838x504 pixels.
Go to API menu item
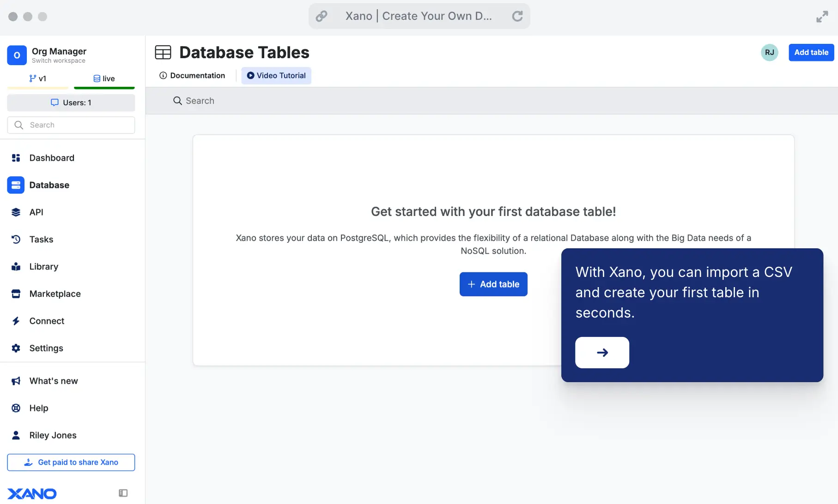click(x=36, y=212)
